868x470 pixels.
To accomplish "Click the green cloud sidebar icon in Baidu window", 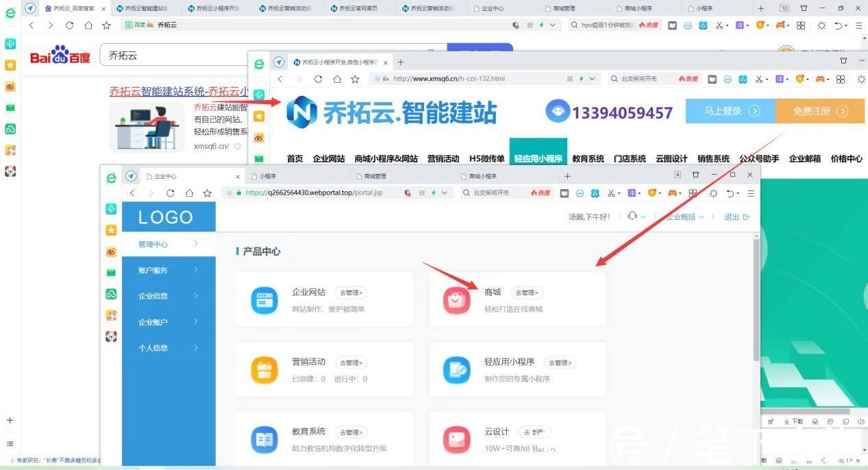I will point(10,129).
